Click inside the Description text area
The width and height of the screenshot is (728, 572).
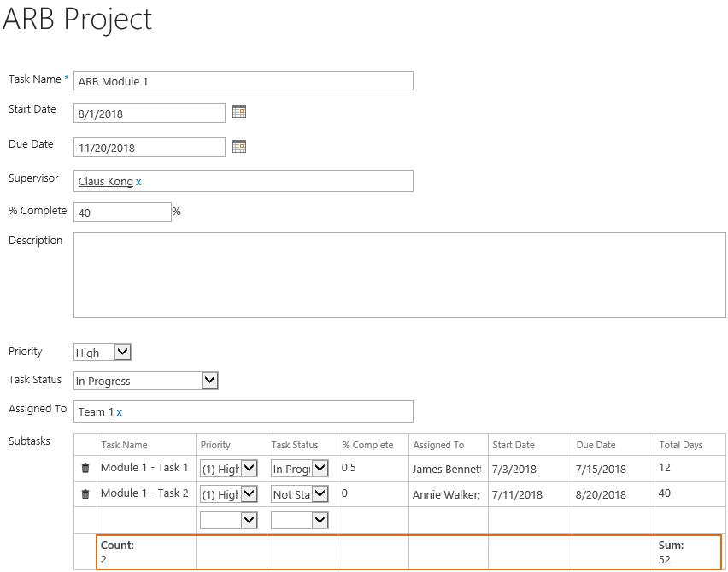[400, 275]
